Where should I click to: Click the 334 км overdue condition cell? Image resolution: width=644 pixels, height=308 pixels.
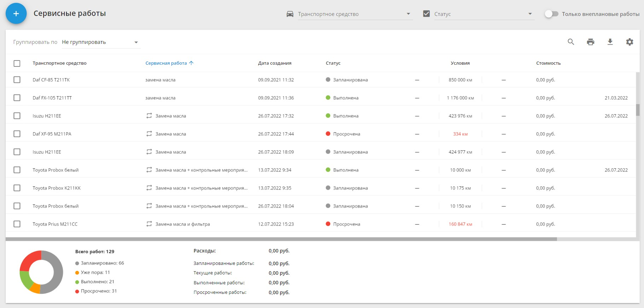click(x=460, y=134)
